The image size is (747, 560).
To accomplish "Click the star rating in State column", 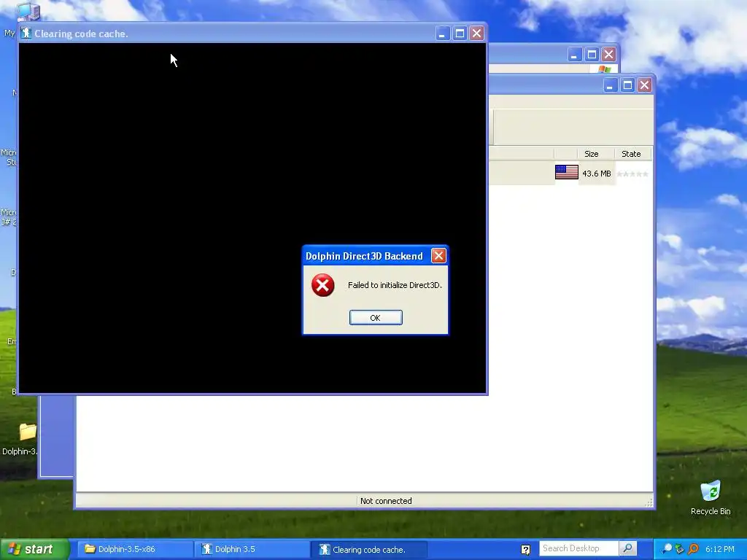I will click(632, 174).
